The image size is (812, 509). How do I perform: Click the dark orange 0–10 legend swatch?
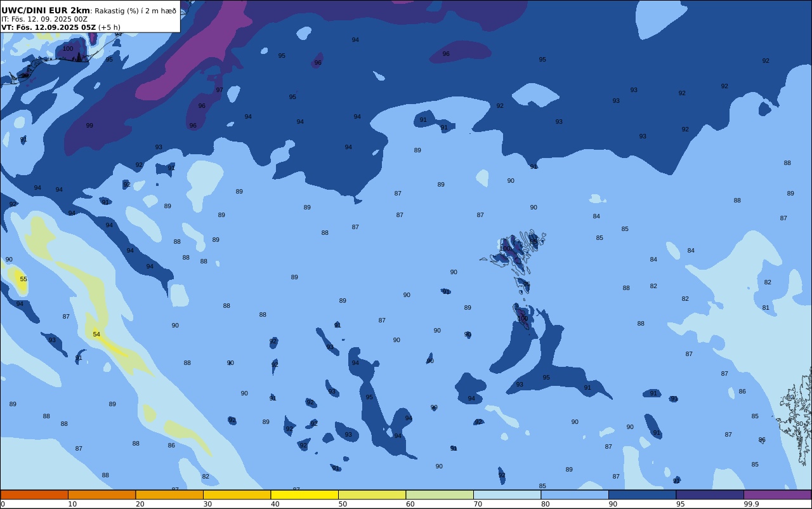(34, 494)
